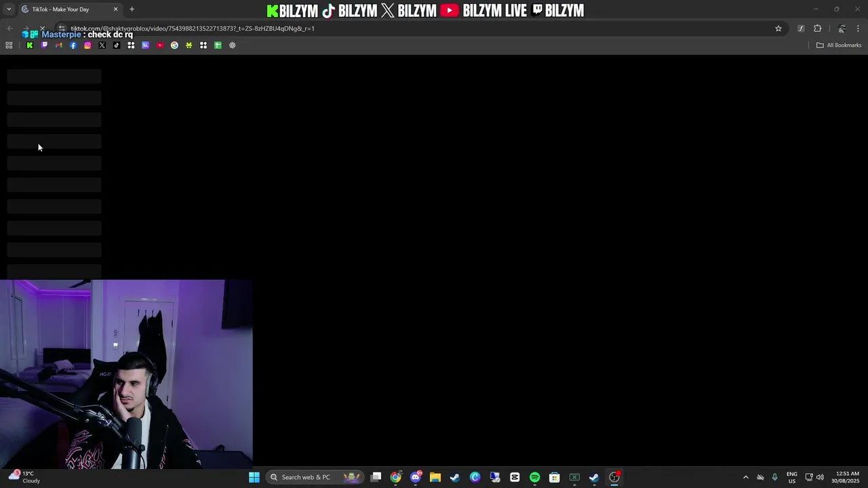View site information icon in address bar
The width and height of the screenshot is (868, 488).
[x=62, y=28]
